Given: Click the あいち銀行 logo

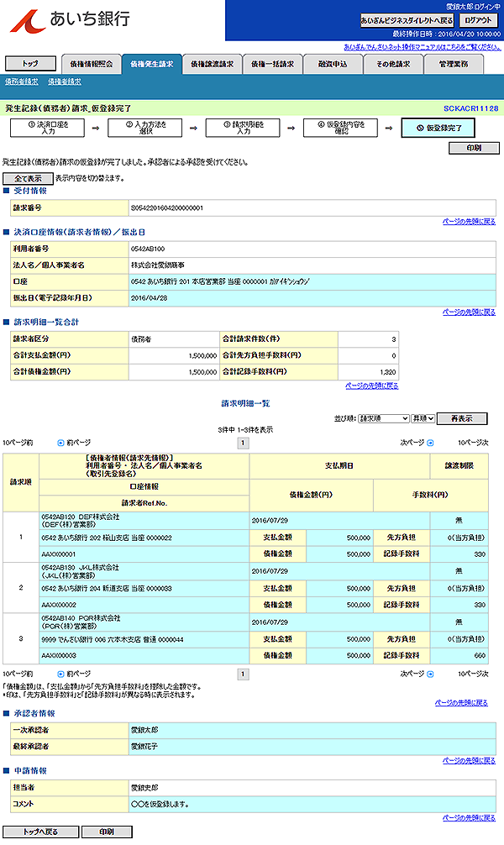Looking at the screenshot, I should click(70, 20).
